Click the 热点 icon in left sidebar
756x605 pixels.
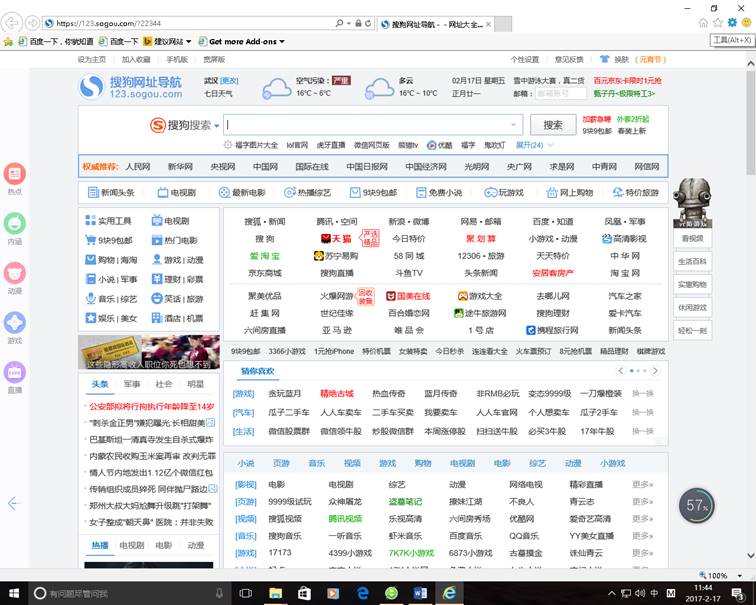click(14, 174)
